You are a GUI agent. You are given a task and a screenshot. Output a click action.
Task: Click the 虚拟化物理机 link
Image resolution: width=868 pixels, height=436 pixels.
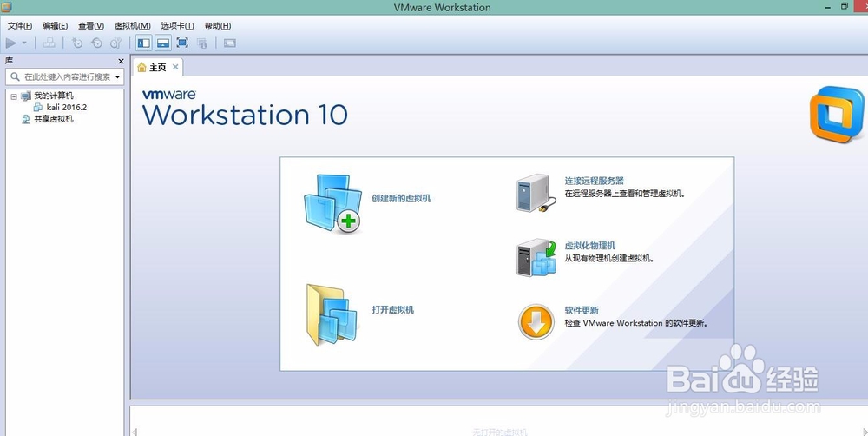pos(589,246)
